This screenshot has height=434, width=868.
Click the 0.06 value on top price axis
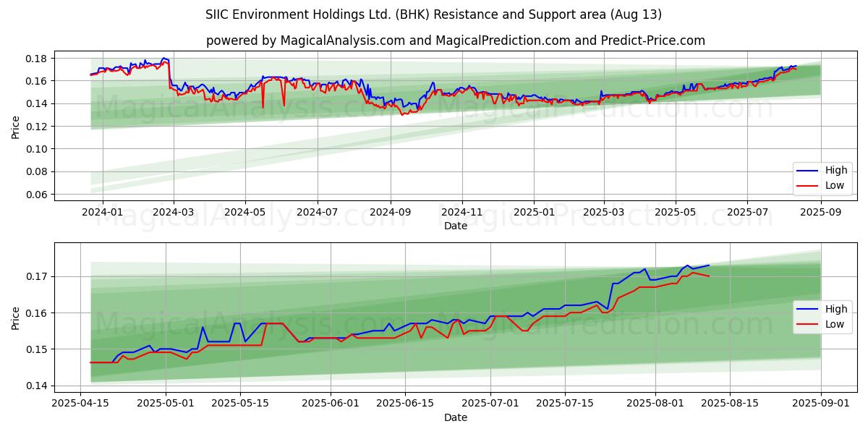point(37,195)
